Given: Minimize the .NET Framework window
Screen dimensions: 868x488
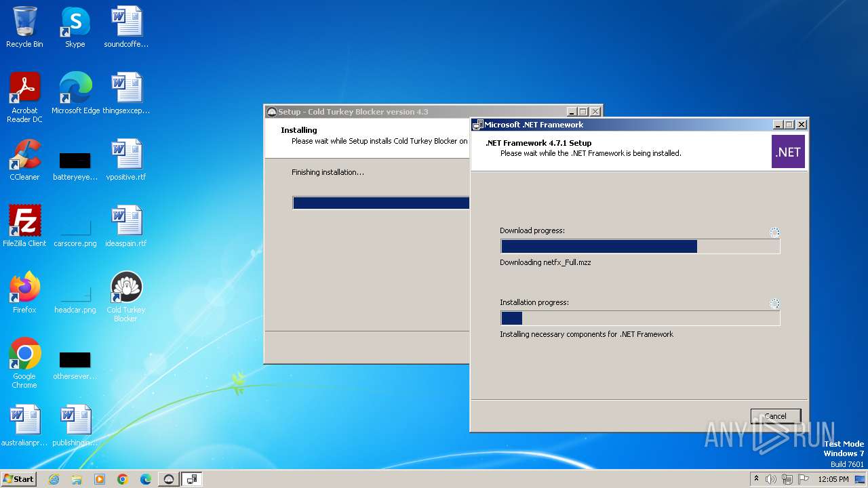Looking at the screenshot, I should 778,125.
